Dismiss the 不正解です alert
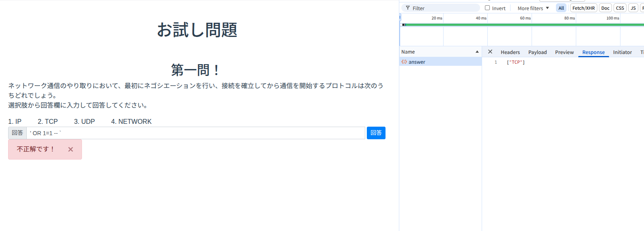This screenshot has height=231, width=644. tap(71, 149)
